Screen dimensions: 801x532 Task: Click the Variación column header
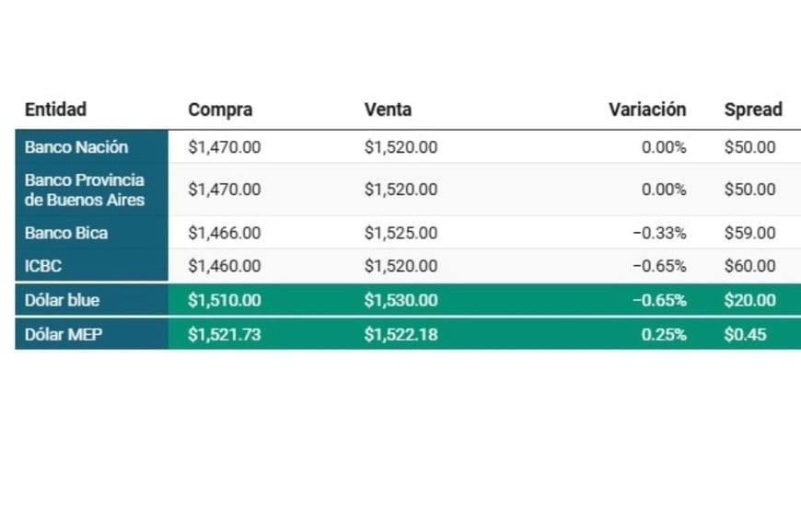click(x=647, y=110)
